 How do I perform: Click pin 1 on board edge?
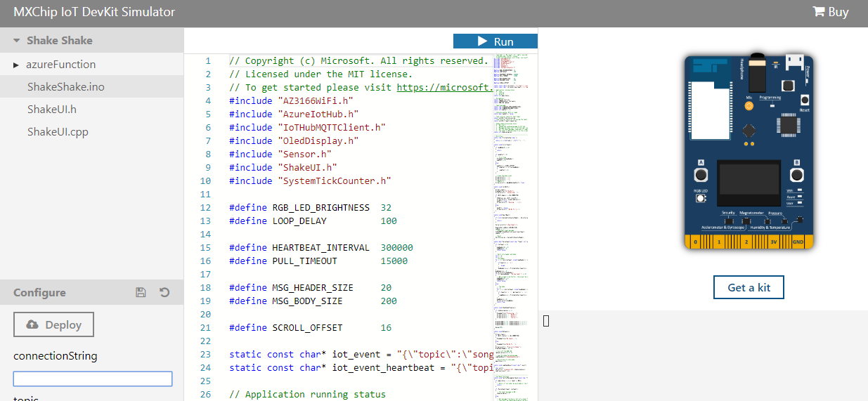point(719,242)
